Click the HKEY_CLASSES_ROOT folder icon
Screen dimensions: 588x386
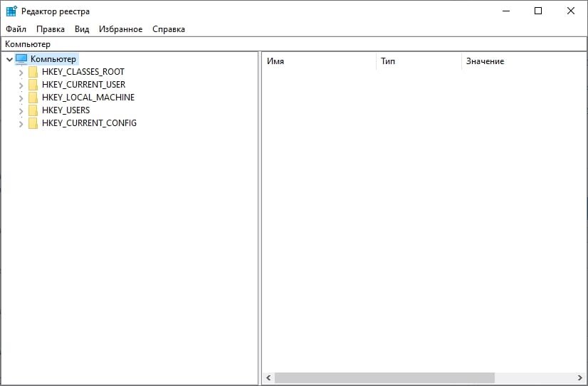(x=33, y=72)
